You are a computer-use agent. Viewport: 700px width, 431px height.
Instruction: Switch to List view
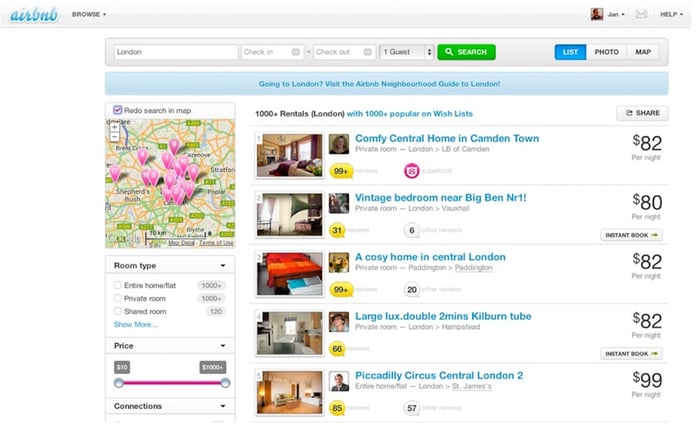pos(570,52)
